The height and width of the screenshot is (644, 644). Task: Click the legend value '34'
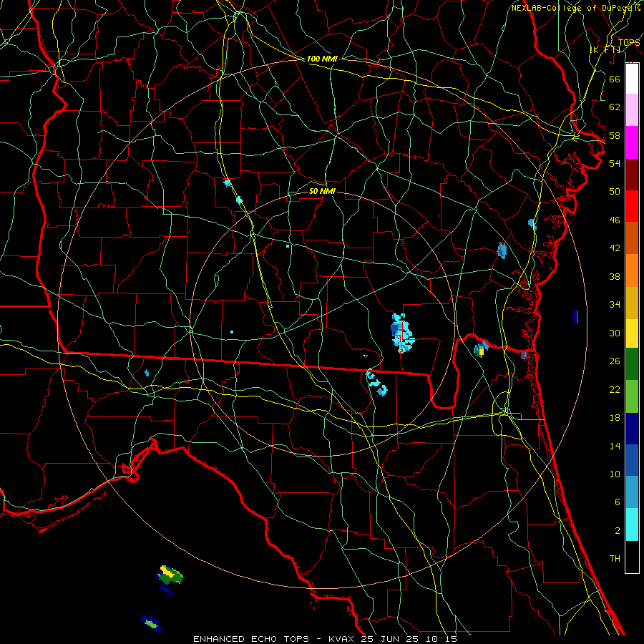click(615, 305)
